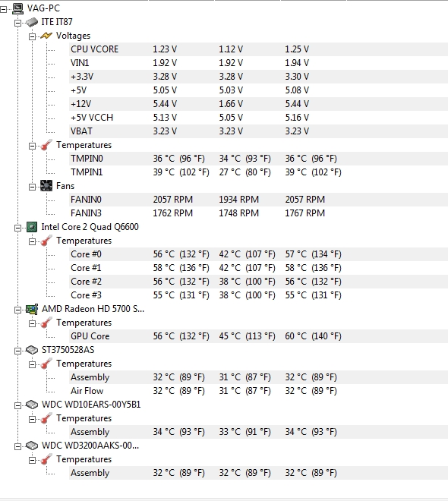Click the VAG-PC computer icon

click(x=18, y=8)
